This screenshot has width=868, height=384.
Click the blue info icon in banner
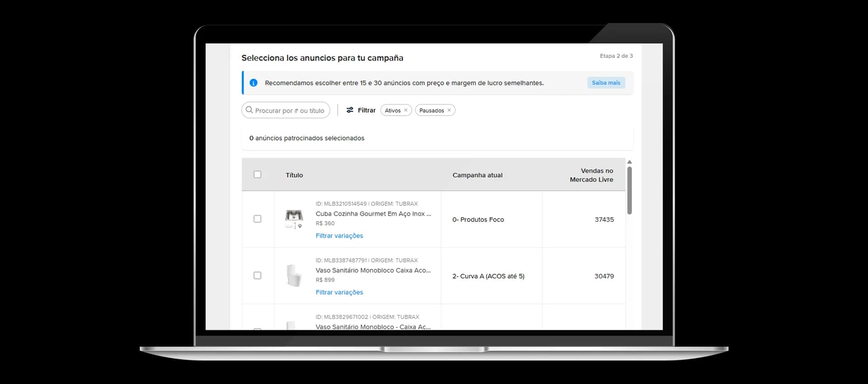point(254,83)
